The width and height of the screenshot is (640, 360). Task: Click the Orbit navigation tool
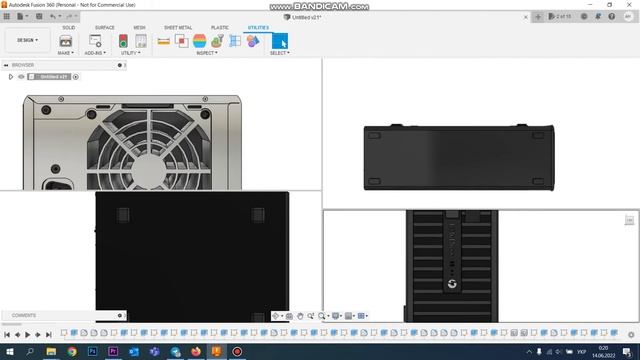pyautogui.click(x=276, y=316)
